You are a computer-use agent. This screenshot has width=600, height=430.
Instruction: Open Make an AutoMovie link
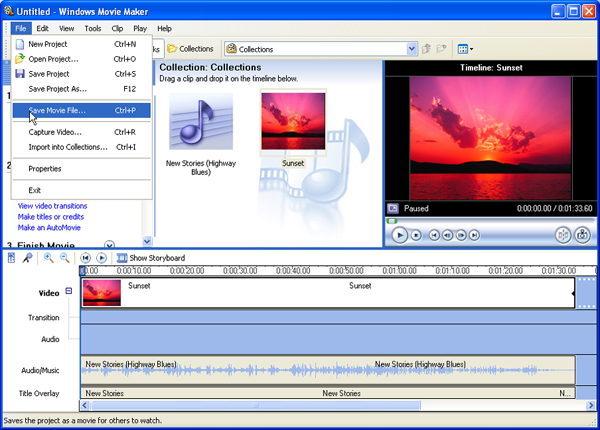pos(49,228)
